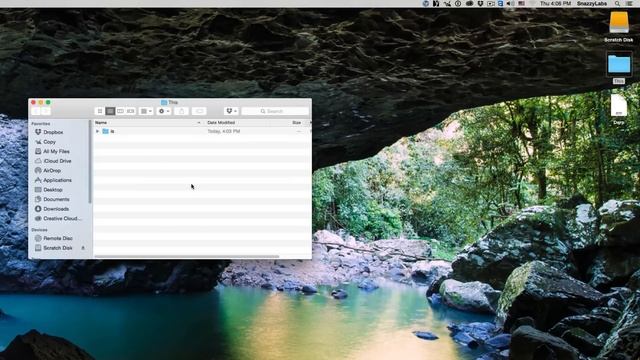Switch Finder to column view
The image size is (640, 360).
pos(120,111)
